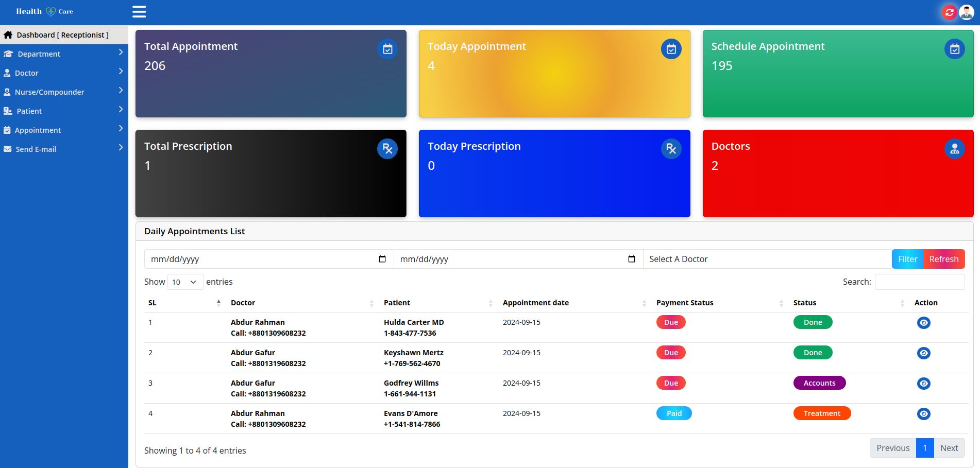Open the Appointment sidebar menu

pyautogui.click(x=64, y=130)
